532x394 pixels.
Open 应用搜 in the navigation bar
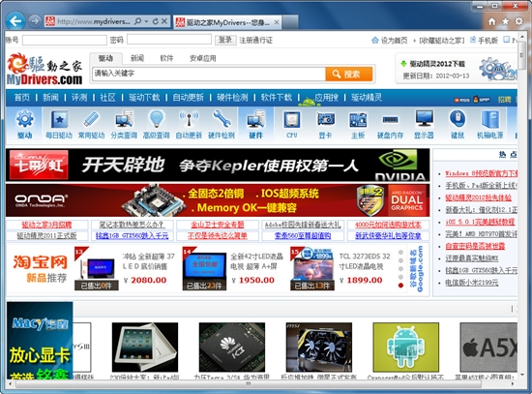(x=326, y=98)
